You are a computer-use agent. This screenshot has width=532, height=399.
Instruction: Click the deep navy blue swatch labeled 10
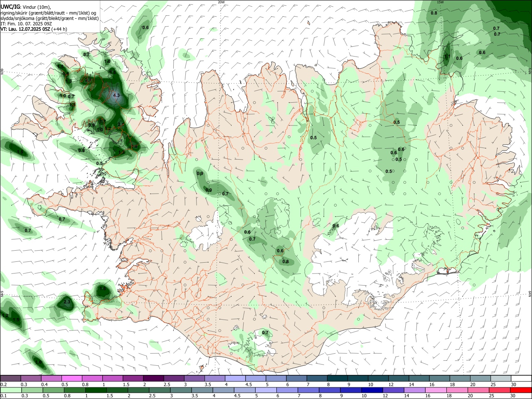(x=372, y=390)
